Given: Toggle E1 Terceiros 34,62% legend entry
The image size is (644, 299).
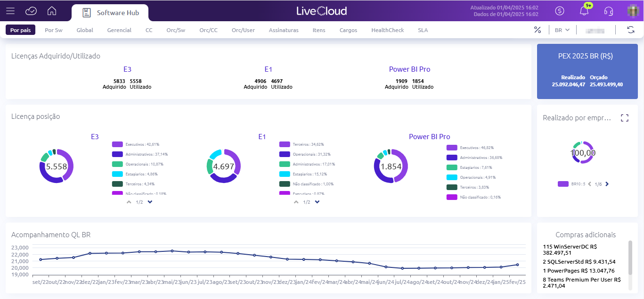Looking at the screenshot, I should coord(302,144).
